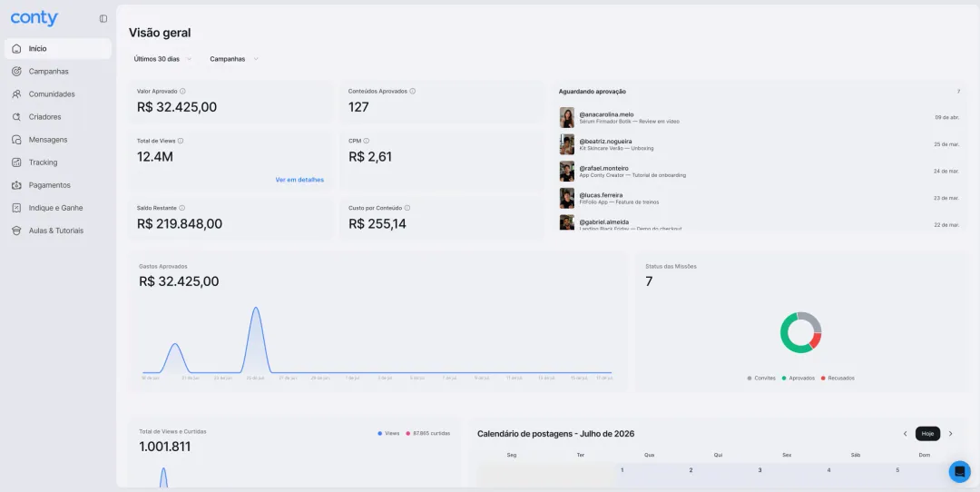Viewport: 980px width, 492px height.
Task: Toggle Aprovados green legend entry
Action: point(799,379)
